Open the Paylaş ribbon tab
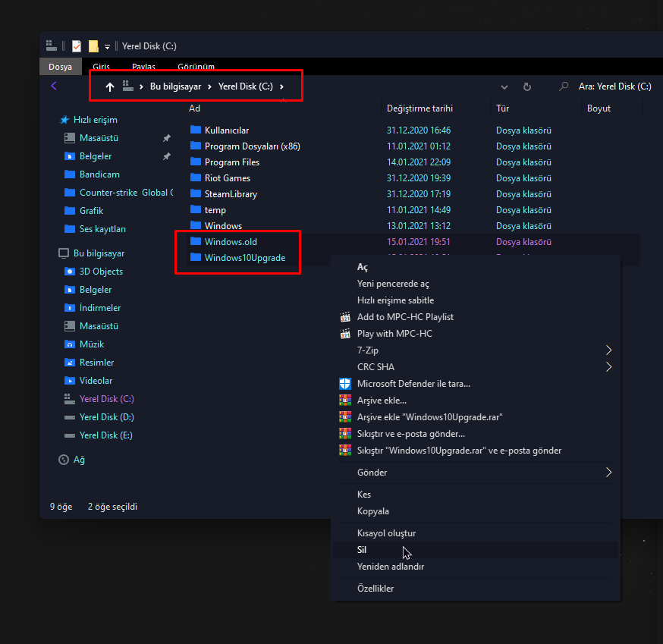The height and width of the screenshot is (644, 663). point(144,67)
